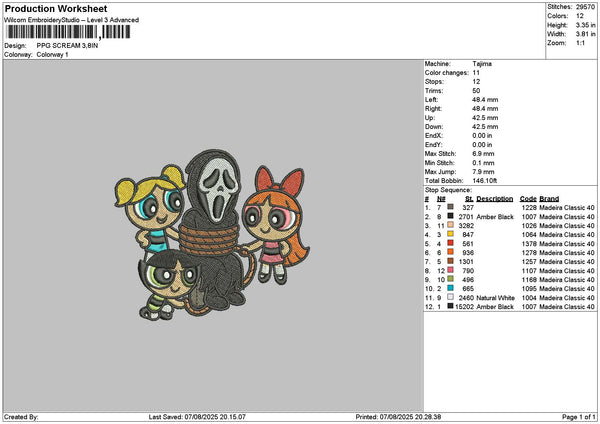Click the 'Code' column header

coord(528,199)
